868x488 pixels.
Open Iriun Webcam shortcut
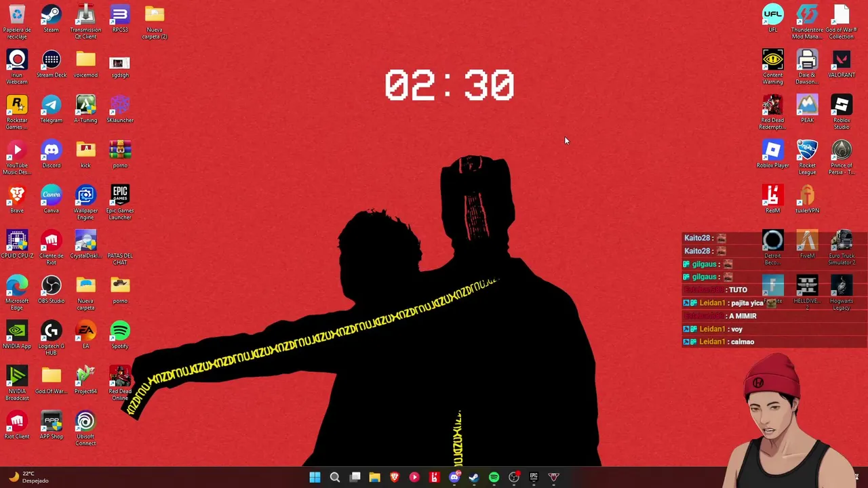click(17, 67)
